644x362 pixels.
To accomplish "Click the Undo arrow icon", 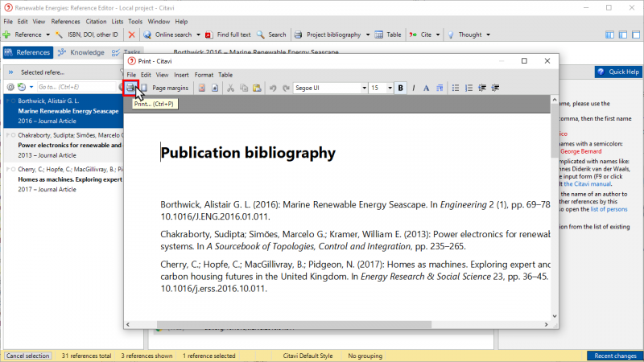I will [273, 88].
